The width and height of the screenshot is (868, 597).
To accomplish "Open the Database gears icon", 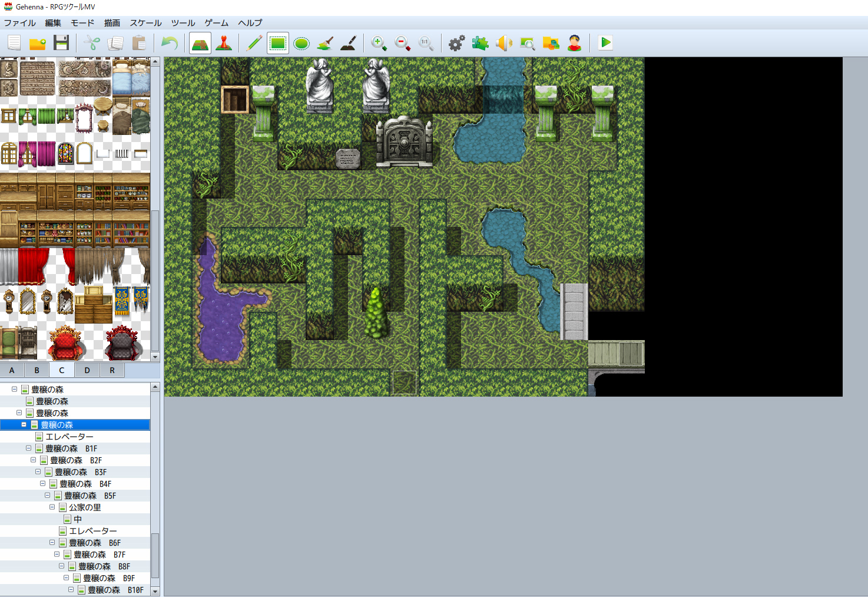I will click(x=457, y=43).
